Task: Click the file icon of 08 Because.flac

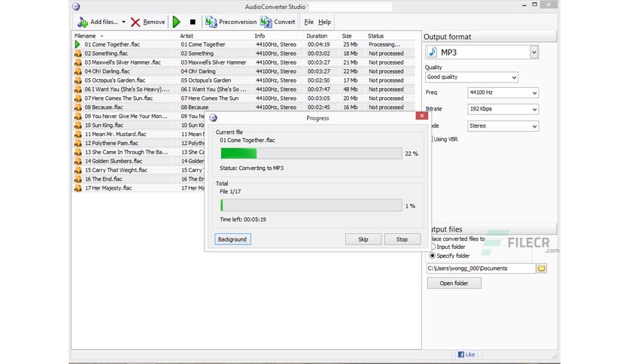Action: pyautogui.click(x=77, y=108)
